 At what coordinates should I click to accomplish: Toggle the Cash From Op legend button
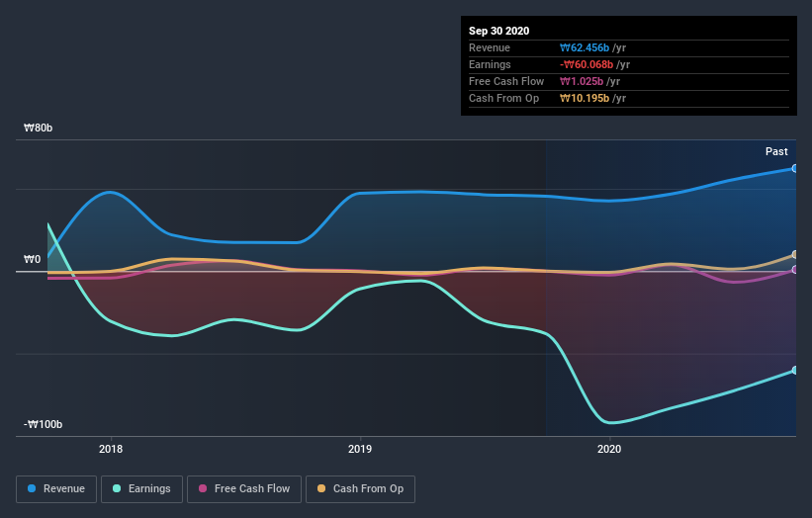pos(360,489)
